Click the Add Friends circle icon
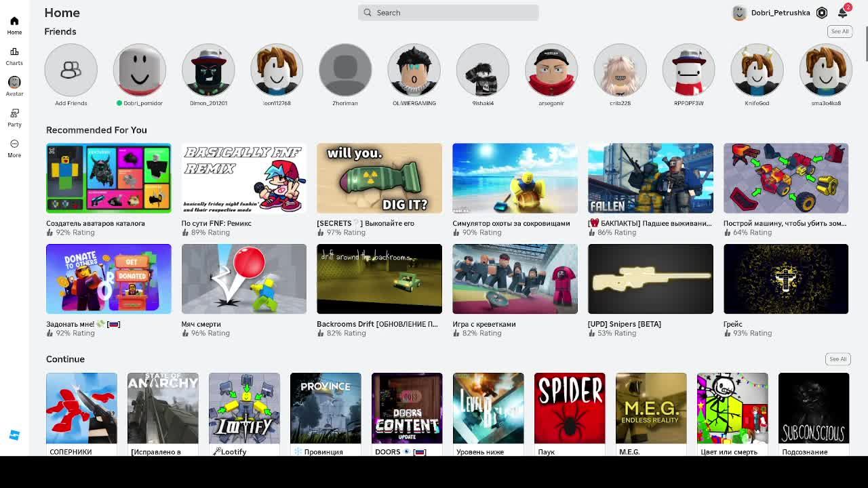 pos(71,70)
